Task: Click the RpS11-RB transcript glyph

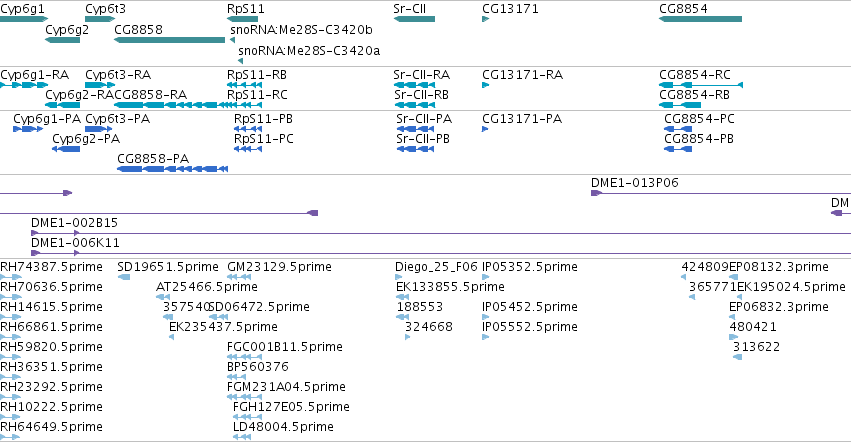Action: click(x=244, y=85)
